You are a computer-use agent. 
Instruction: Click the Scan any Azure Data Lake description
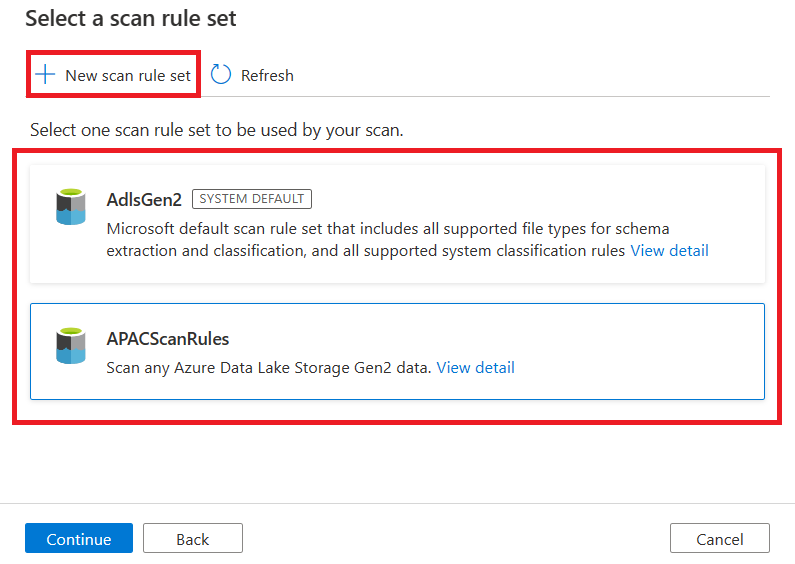click(269, 367)
